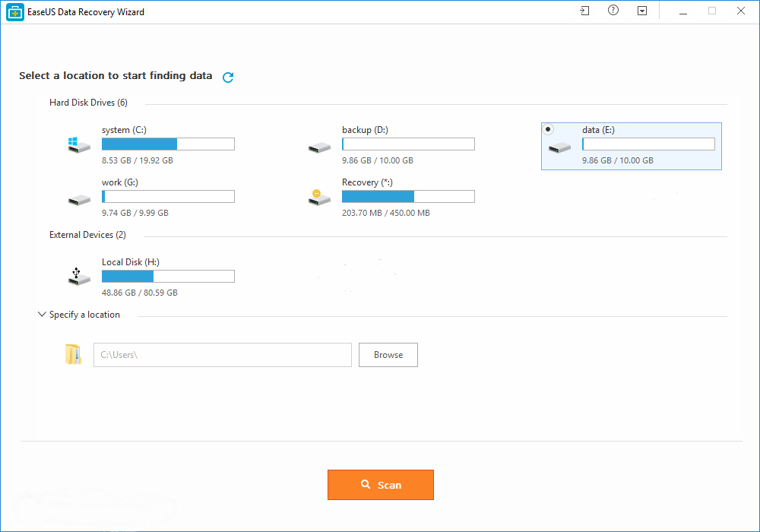Click the Hard Disk Drives (6) heading

(x=88, y=103)
